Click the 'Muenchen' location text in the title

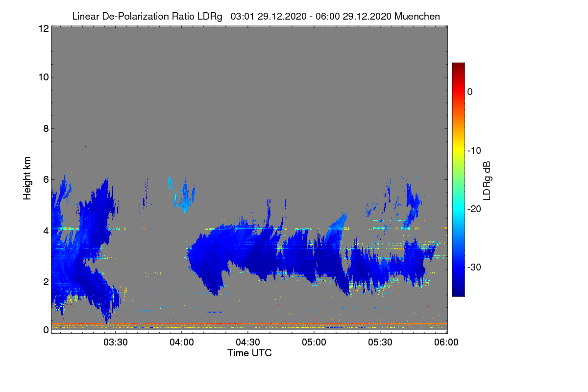click(417, 16)
